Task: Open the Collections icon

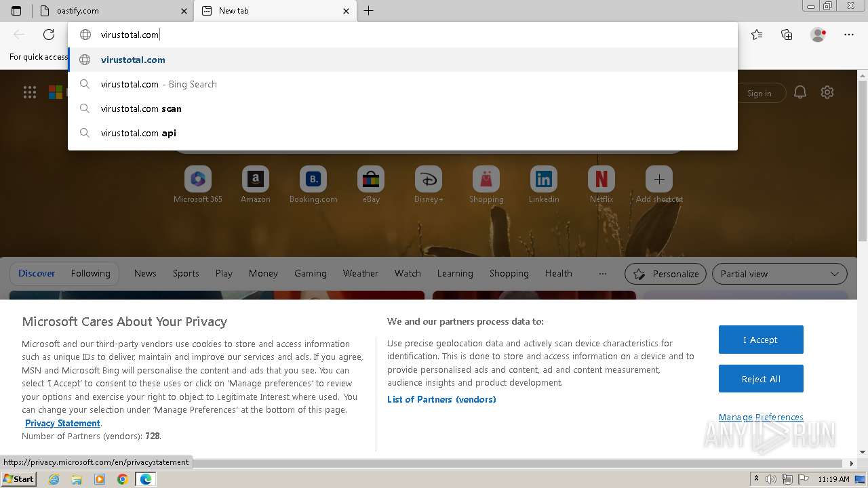Action: [x=787, y=35]
